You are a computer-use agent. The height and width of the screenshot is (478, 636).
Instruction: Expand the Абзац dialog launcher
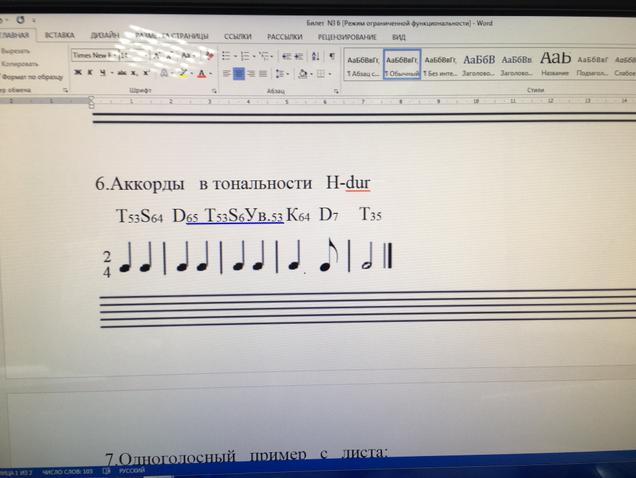[x=336, y=91]
